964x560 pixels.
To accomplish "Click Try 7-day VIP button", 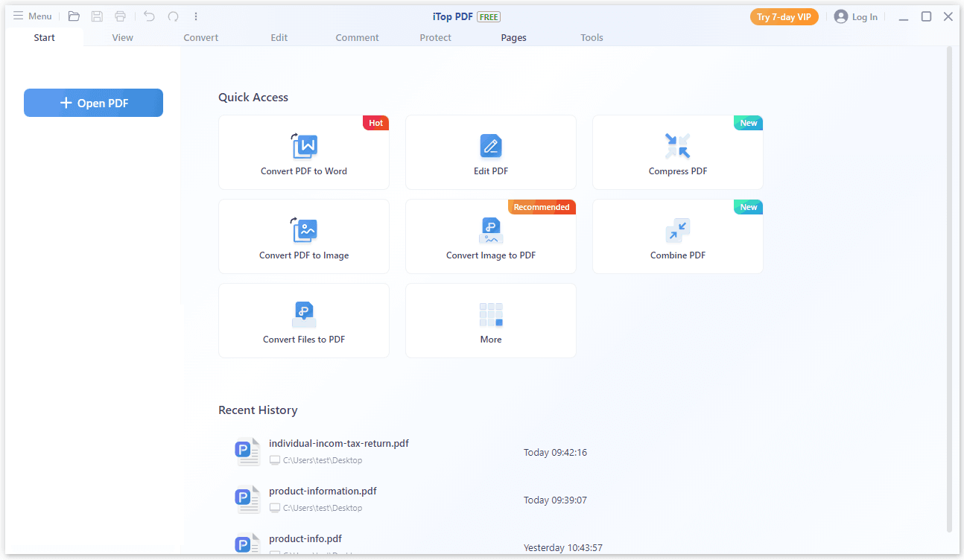I will tap(784, 17).
